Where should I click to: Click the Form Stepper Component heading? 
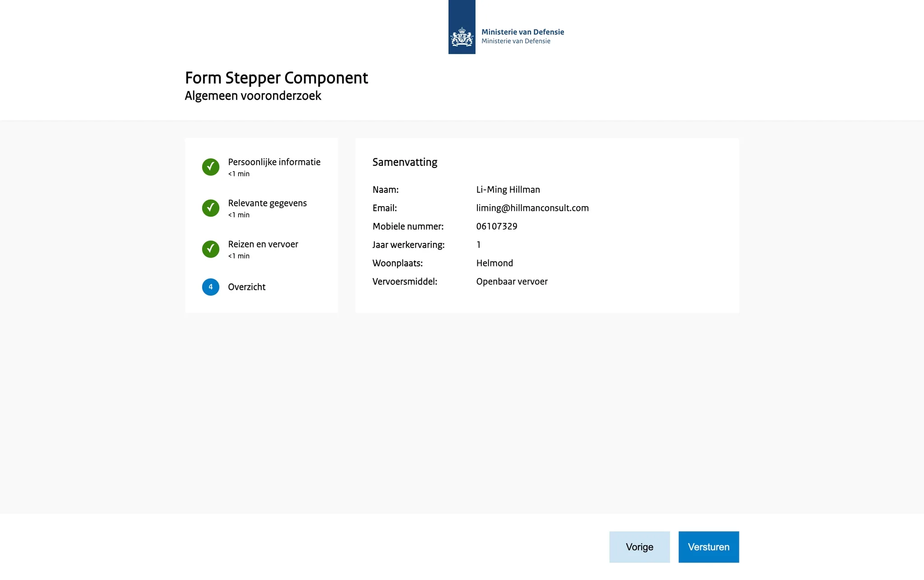[x=277, y=78]
